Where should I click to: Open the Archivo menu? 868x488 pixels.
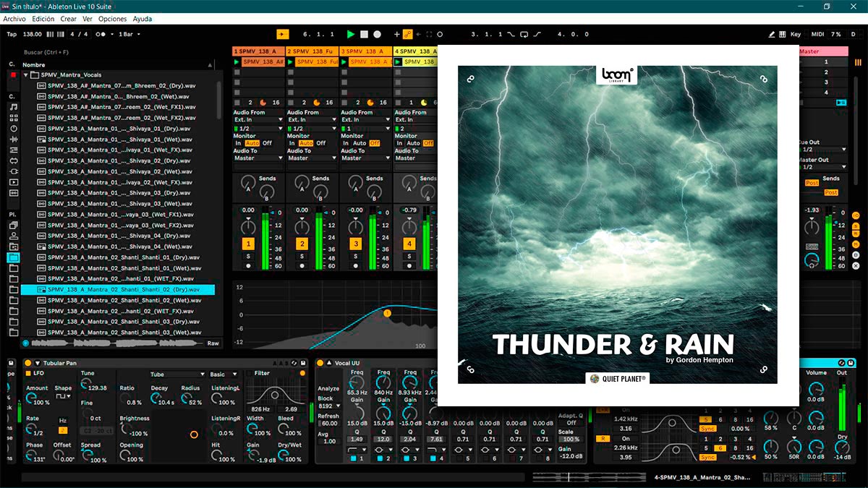click(14, 19)
